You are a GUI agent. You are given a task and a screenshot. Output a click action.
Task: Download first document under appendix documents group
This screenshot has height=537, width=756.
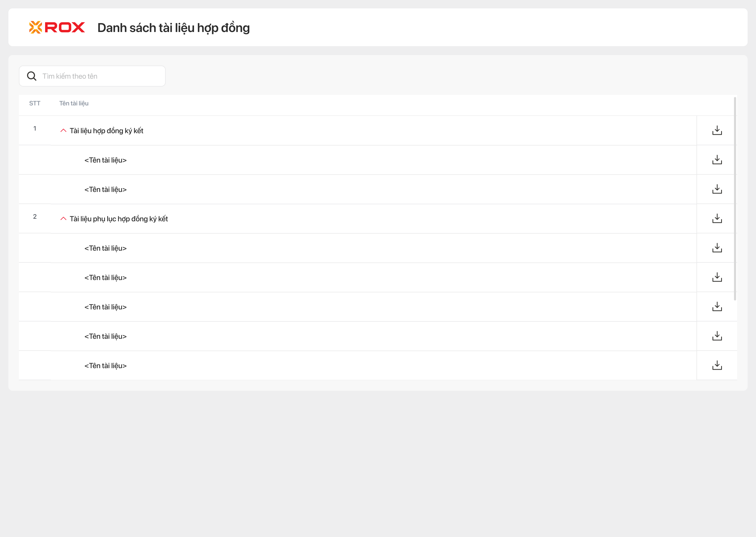717,248
